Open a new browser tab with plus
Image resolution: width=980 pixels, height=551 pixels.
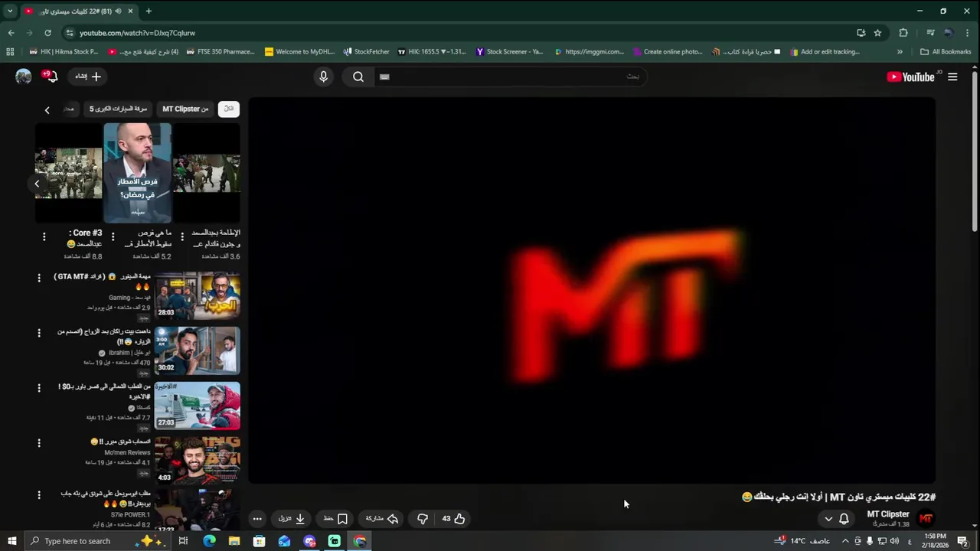[149, 11]
